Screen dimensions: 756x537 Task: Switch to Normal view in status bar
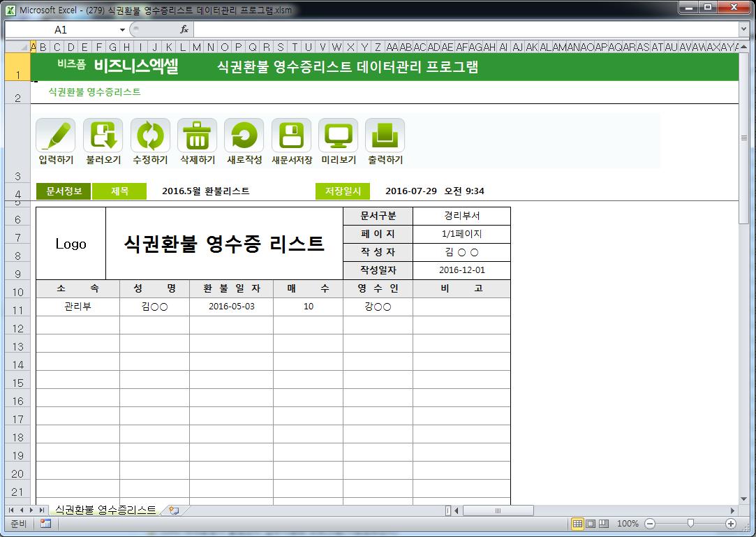[577, 524]
